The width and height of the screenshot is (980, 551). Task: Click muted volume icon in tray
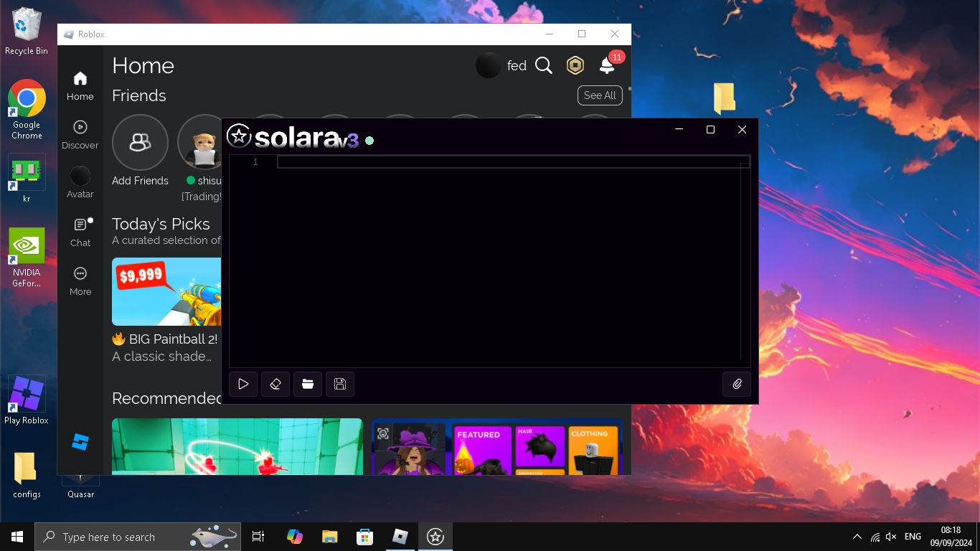pyautogui.click(x=891, y=537)
